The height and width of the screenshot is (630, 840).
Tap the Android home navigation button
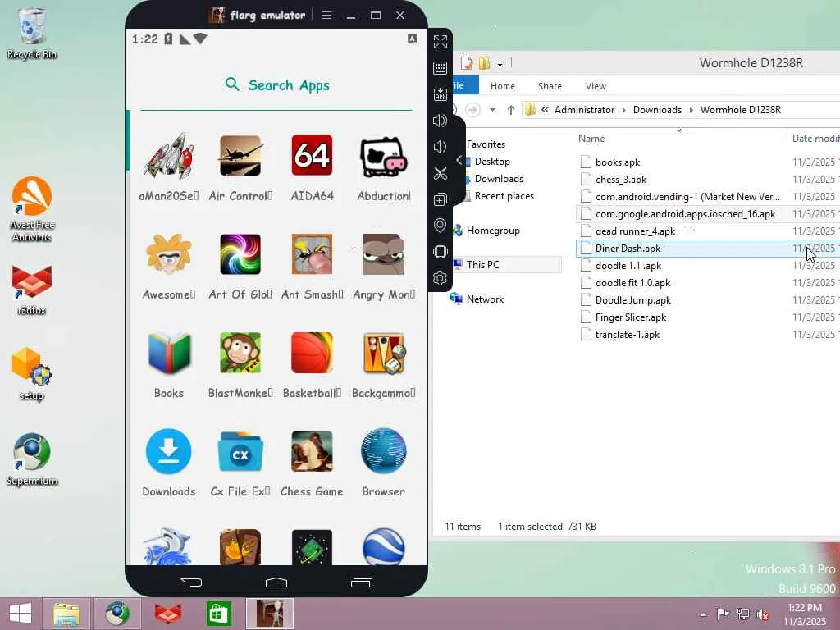pyautogui.click(x=276, y=582)
